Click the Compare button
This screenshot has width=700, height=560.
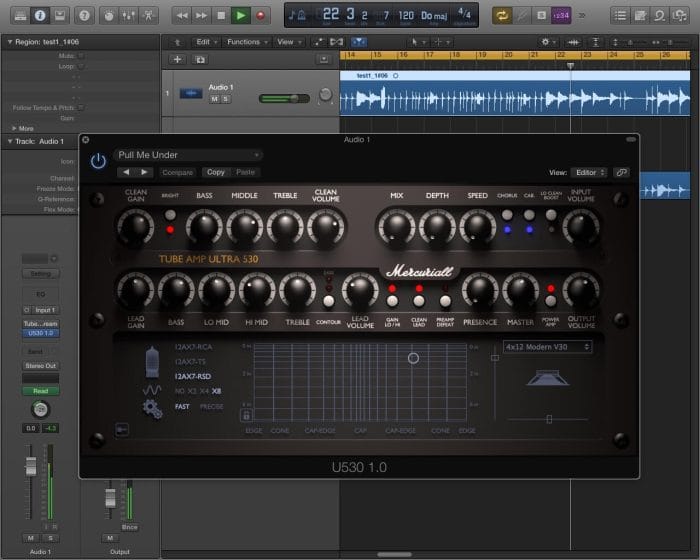[177, 172]
